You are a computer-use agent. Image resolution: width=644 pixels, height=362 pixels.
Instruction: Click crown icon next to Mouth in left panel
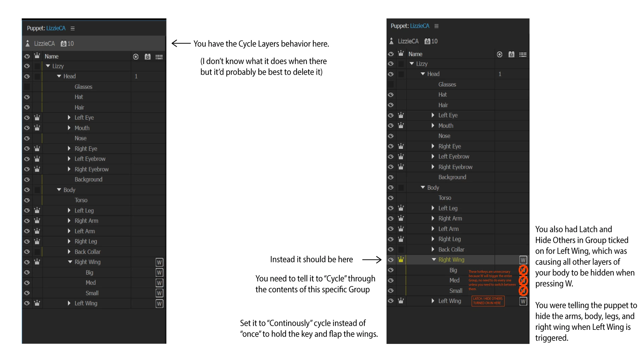(37, 128)
